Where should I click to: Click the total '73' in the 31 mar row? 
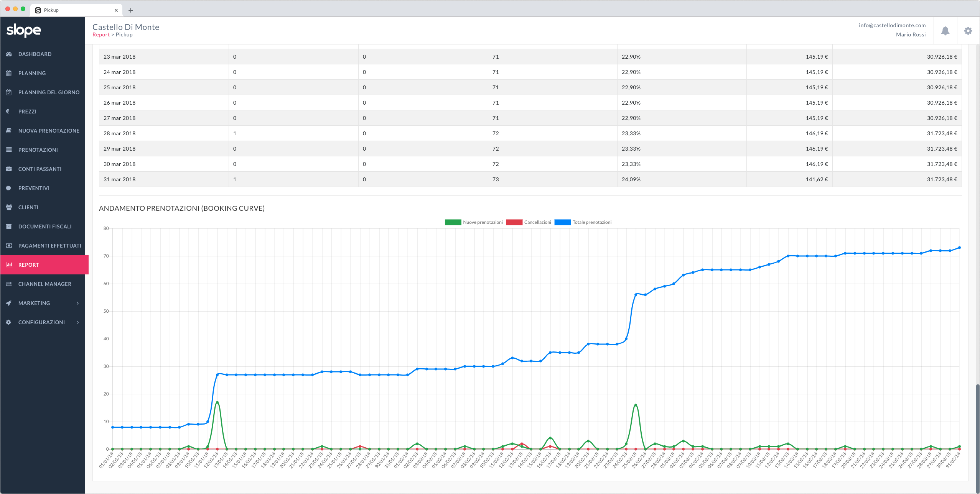[x=496, y=179]
